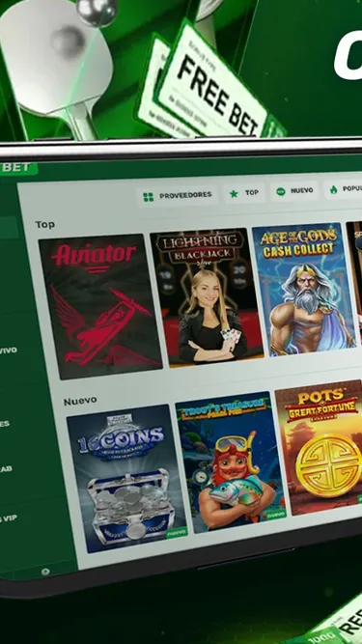Viewport: 362px width, 644px height.
Task: Open the VIP sidebar section
Action: pos(9,518)
